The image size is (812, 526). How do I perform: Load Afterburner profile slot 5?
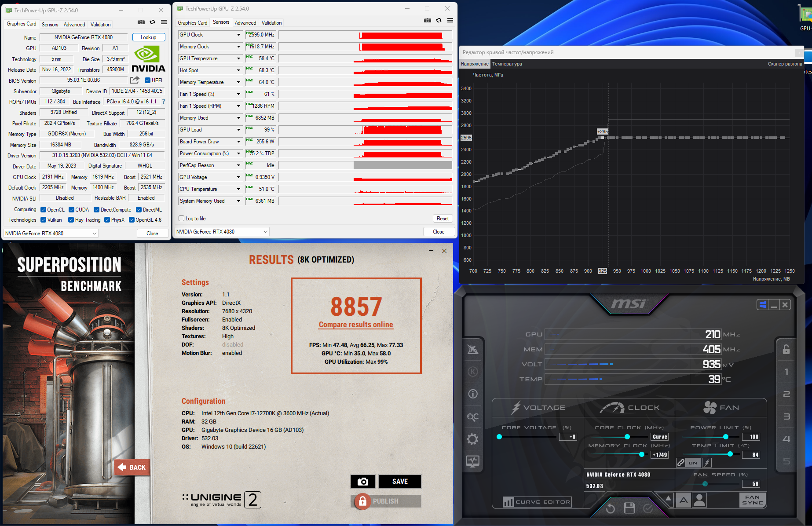tap(786, 461)
